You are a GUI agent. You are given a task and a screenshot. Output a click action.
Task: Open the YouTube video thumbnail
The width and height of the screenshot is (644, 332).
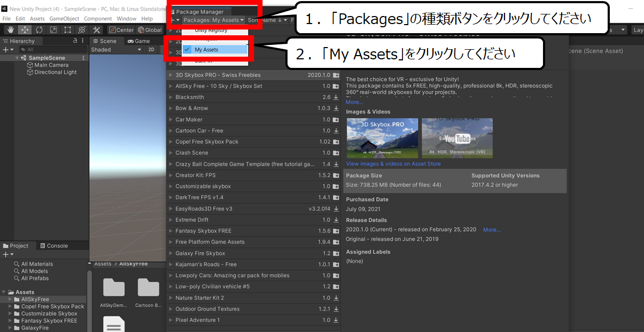pyautogui.click(x=457, y=138)
